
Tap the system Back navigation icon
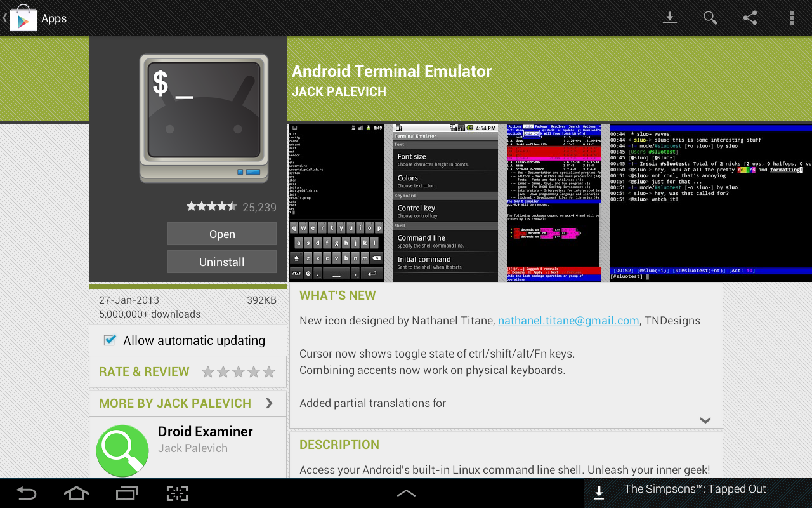point(26,493)
